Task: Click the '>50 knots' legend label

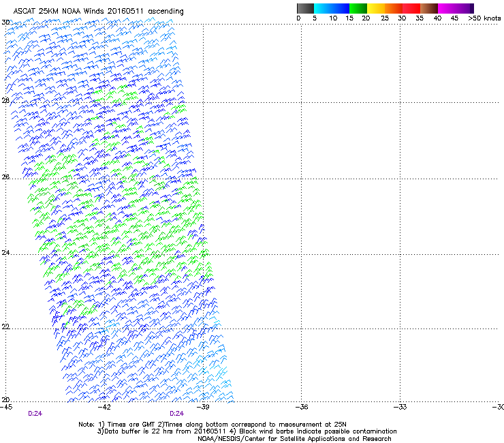Action: coord(484,18)
